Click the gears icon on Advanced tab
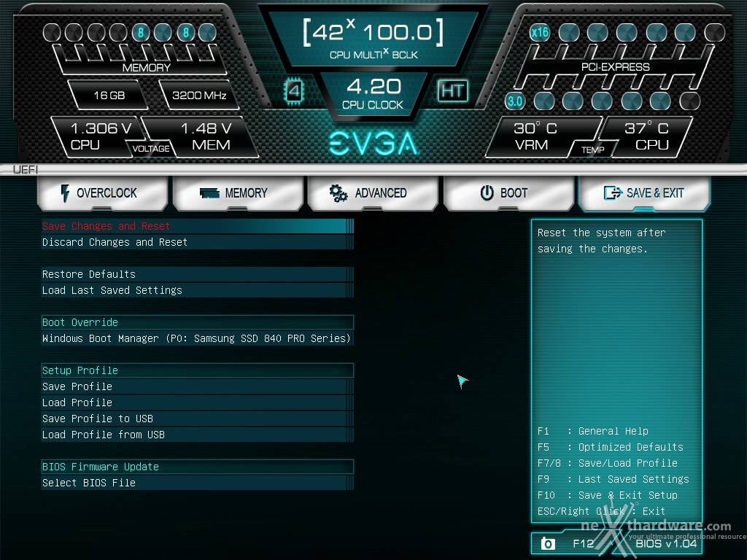Image resolution: width=747 pixels, height=560 pixels. point(338,192)
